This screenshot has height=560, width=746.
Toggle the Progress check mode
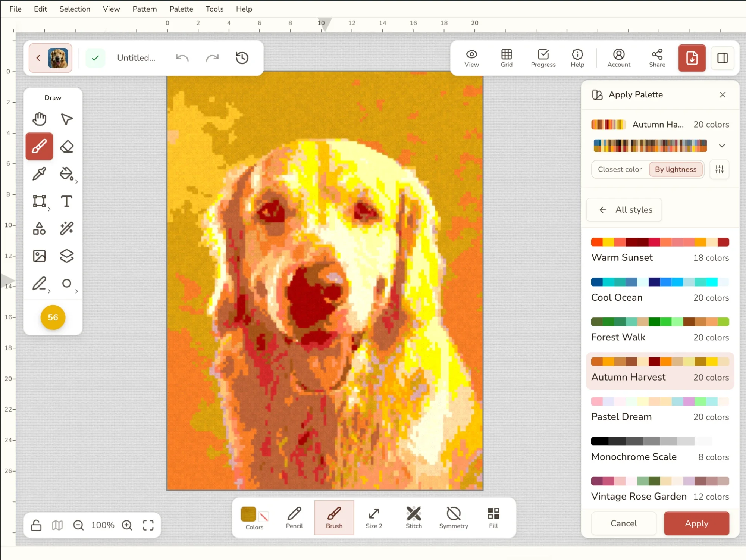pyautogui.click(x=543, y=58)
